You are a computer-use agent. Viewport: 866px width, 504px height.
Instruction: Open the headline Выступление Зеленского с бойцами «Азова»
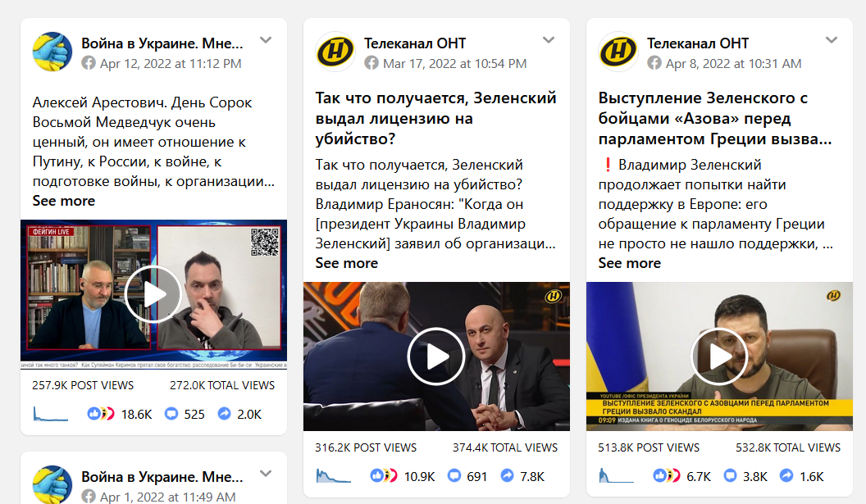coord(714,118)
